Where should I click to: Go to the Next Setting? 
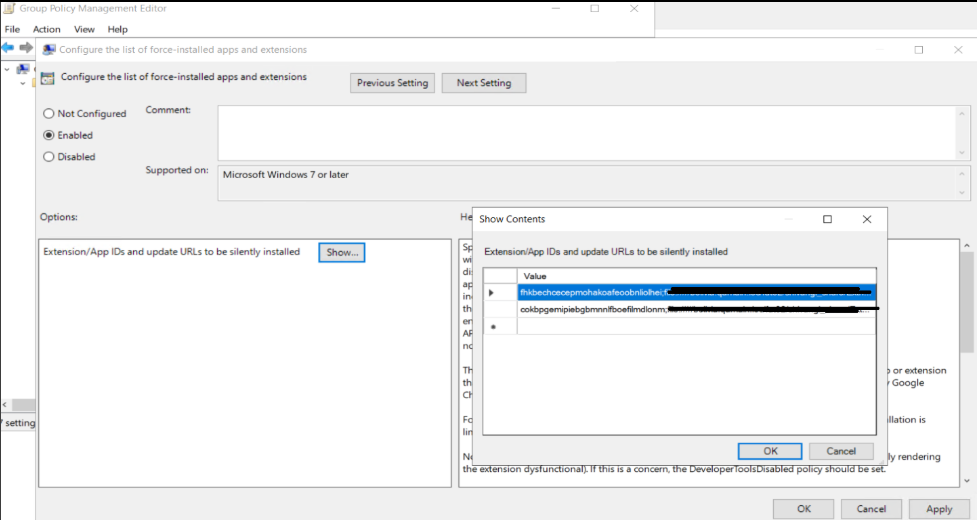coord(484,83)
